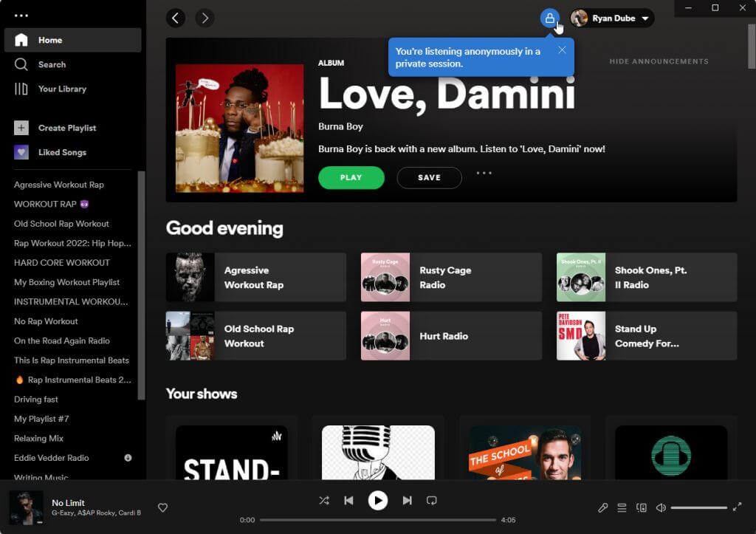The width and height of the screenshot is (756, 534).
Task: Click the private session lock icon
Action: point(549,18)
